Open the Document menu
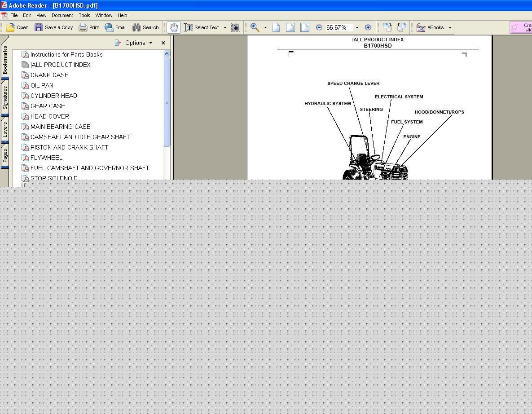 coord(62,15)
